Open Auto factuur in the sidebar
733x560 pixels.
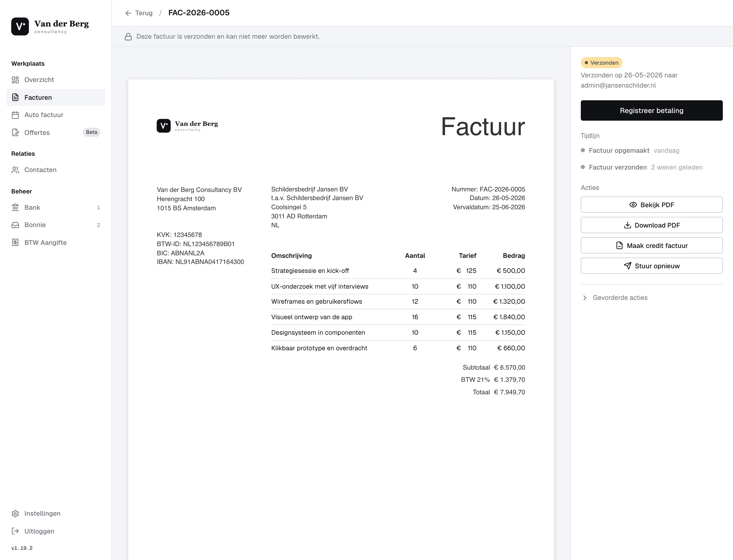pyautogui.click(x=56, y=115)
